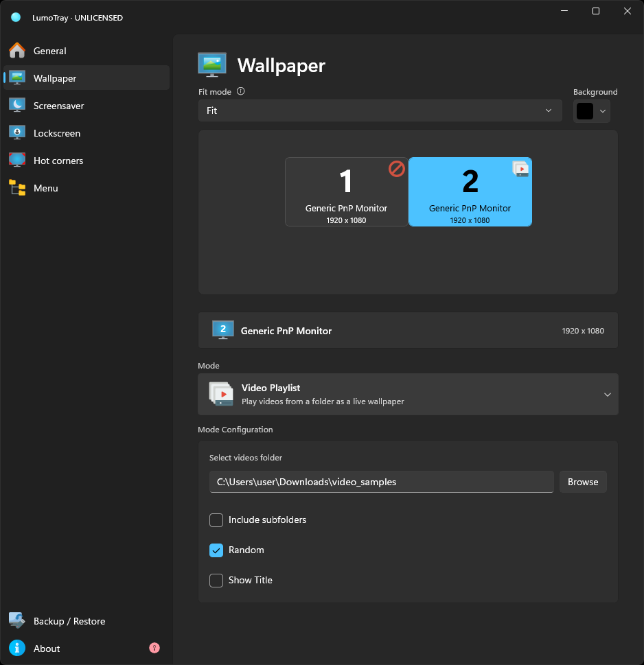Click the 'Mode Configuration' label
644x665 pixels.
pos(235,430)
